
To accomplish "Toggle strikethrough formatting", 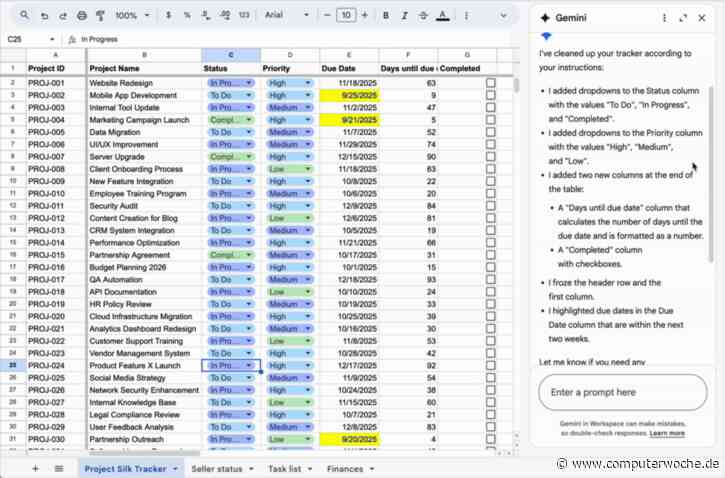I will 423,16.
